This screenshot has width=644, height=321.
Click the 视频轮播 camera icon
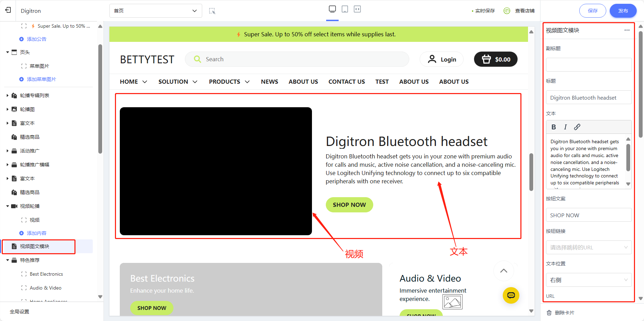14,206
